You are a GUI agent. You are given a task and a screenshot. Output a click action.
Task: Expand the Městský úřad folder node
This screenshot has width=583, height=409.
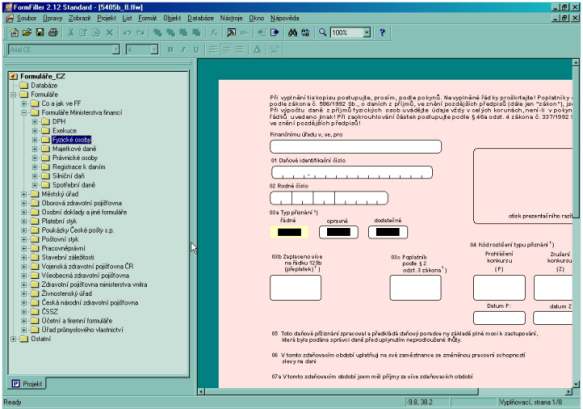pyautogui.click(x=24, y=194)
